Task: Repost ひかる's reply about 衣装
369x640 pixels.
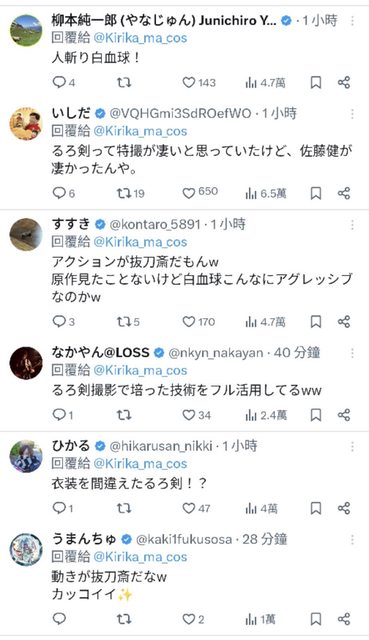Action: click(x=124, y=508)
